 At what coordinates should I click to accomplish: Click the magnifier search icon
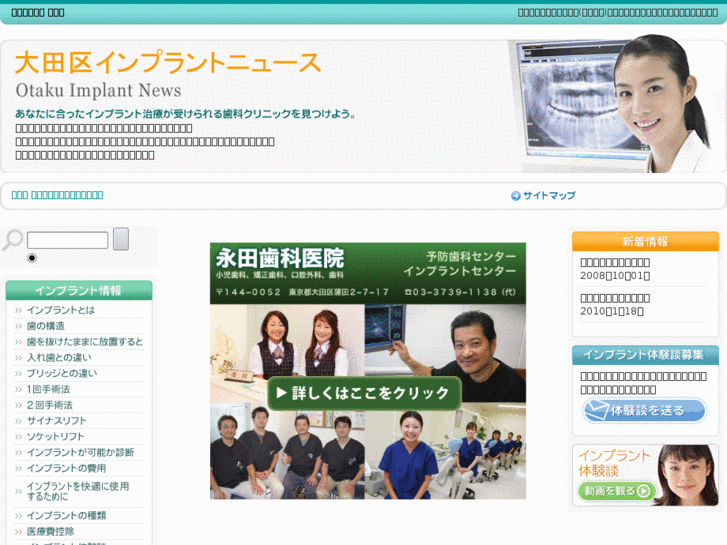(13, 240)
